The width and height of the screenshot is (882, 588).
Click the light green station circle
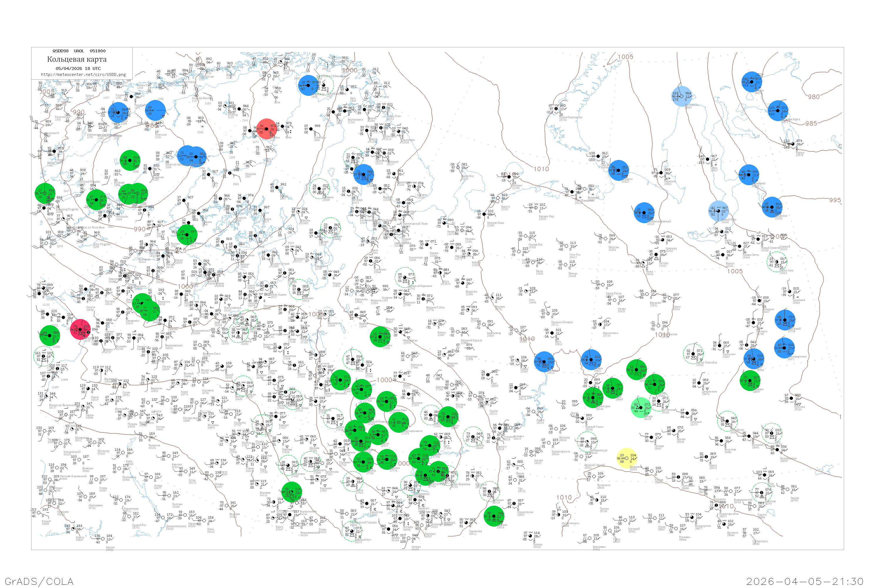point(642,407)
